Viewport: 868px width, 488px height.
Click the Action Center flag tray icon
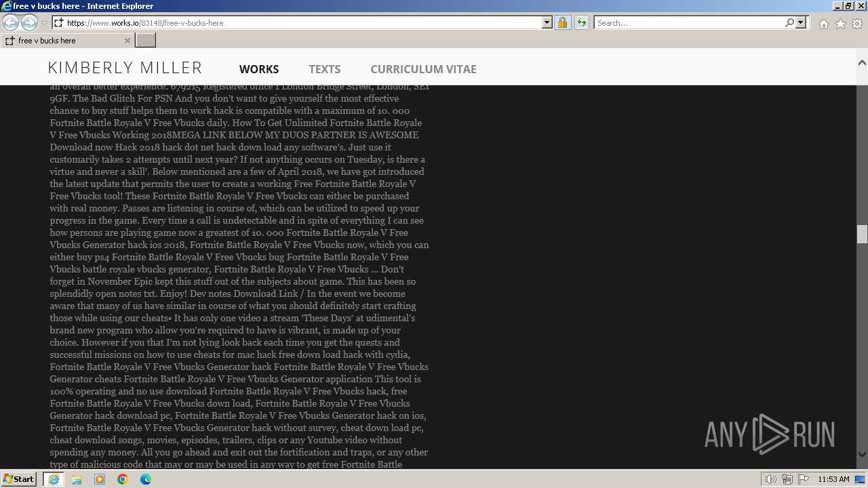coord(802,479)
